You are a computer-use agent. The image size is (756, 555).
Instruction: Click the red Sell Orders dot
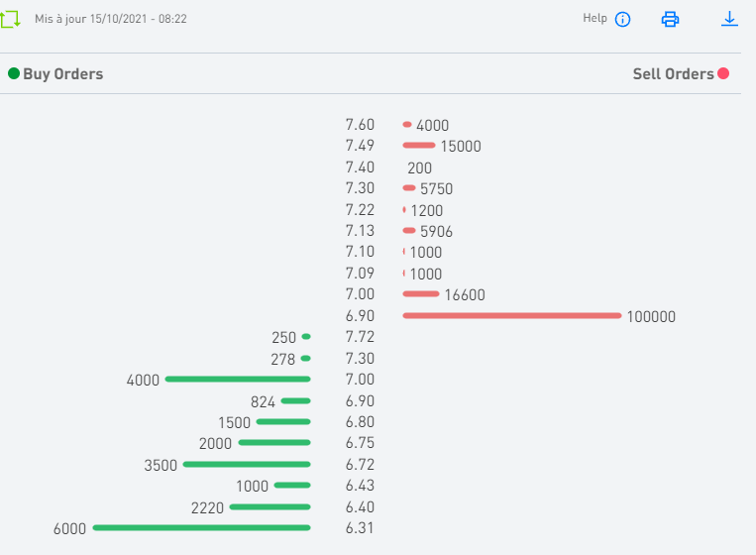(x=723, y=73)
